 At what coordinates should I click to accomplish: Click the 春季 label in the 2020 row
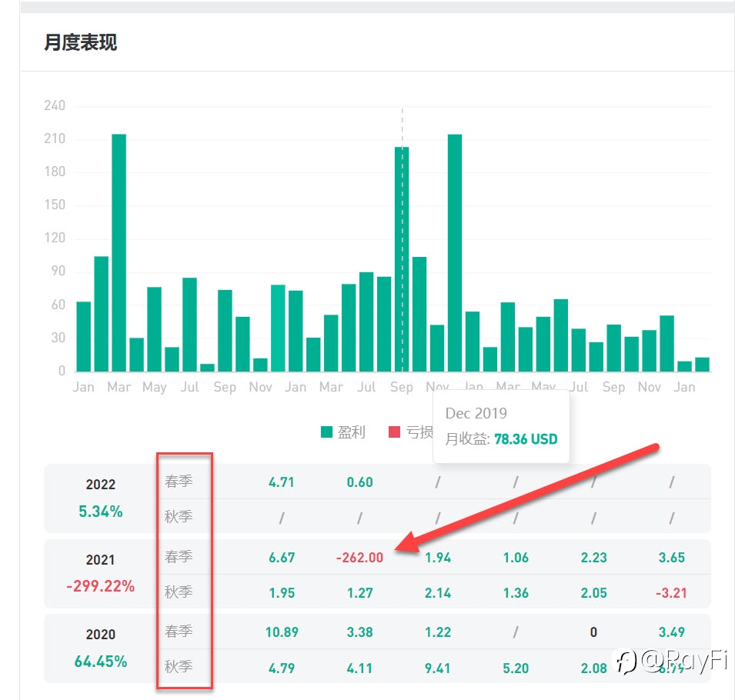click(179, 631)
